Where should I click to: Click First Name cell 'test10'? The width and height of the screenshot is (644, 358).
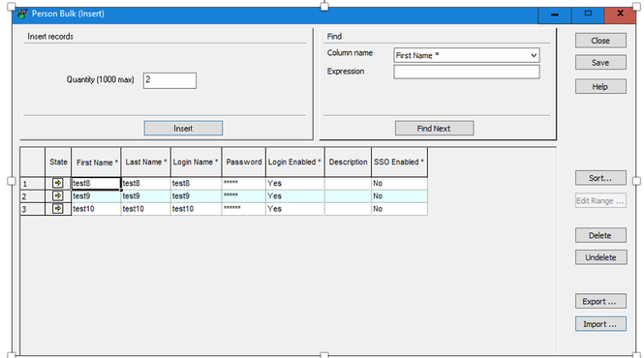[x=96, y=209]
